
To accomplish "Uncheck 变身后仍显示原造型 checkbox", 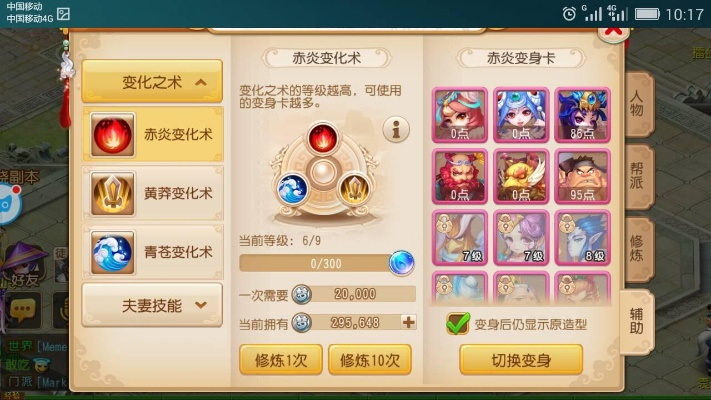I will click(x=458, y=324).
